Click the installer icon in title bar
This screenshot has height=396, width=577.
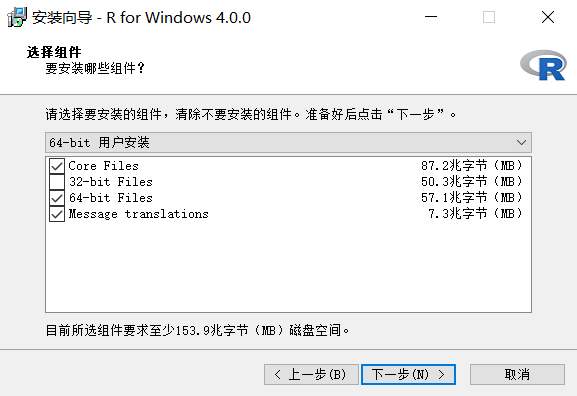[17, 17]
